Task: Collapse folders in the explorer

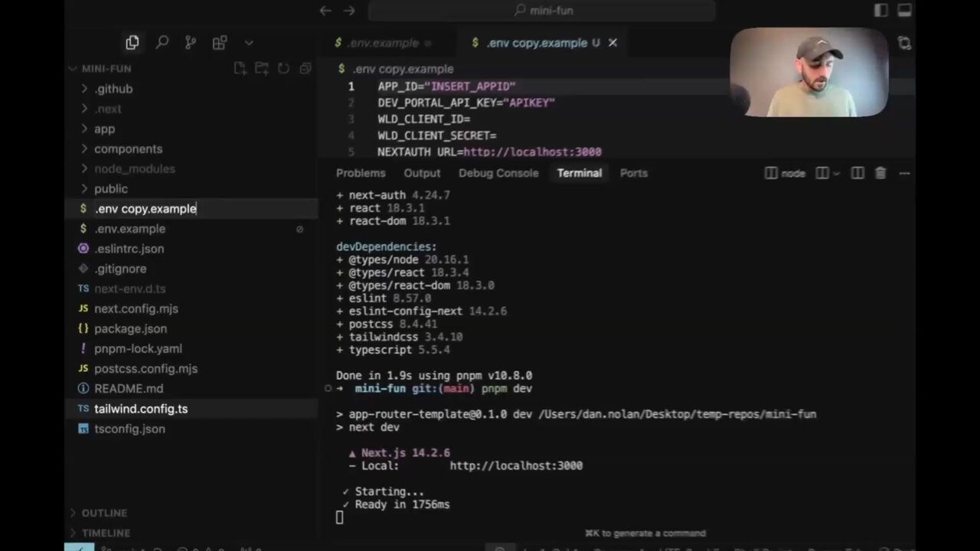Action: [x=304, y=68]
